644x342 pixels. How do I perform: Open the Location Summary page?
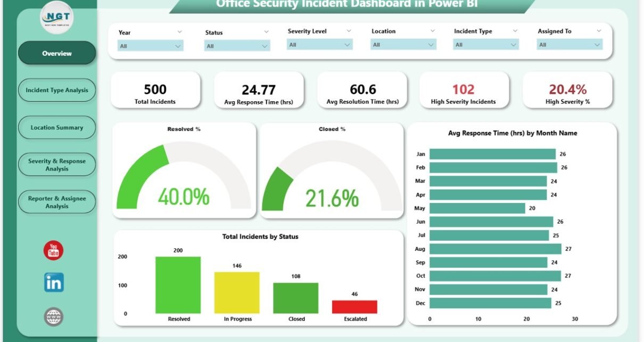coord(57,127)
